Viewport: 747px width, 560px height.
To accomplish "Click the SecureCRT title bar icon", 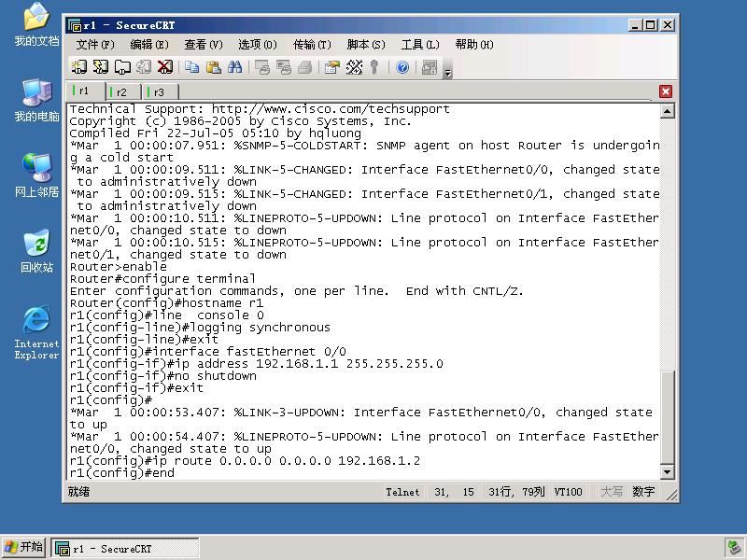I will click(75, 25).
